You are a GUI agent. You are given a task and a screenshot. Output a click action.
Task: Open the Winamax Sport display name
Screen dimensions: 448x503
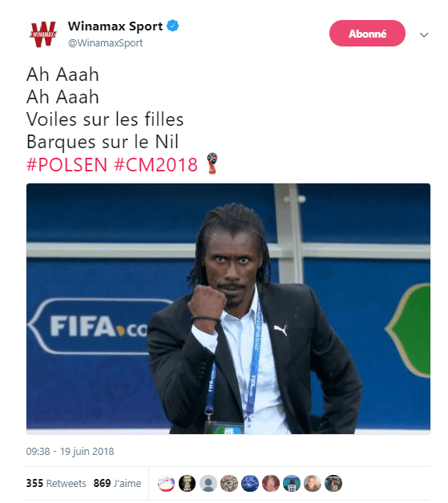tap(115, 26)
